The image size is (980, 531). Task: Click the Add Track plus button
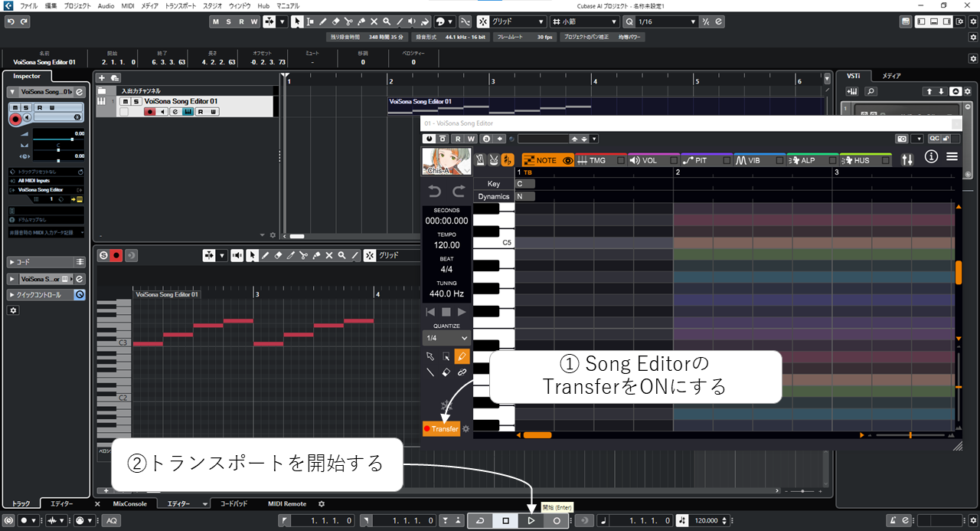(101, 77)
